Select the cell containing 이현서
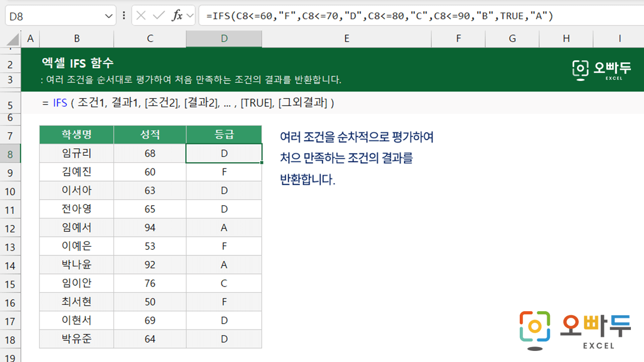 click(x=76, y=321)
